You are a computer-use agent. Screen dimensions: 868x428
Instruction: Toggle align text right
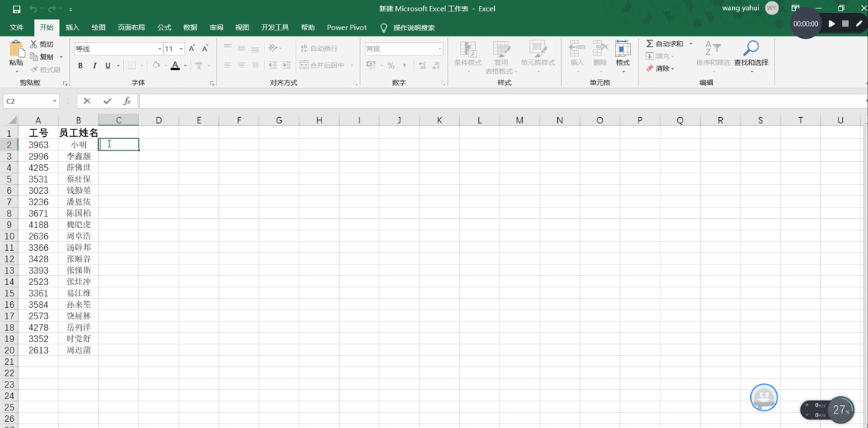pos(255,65)
